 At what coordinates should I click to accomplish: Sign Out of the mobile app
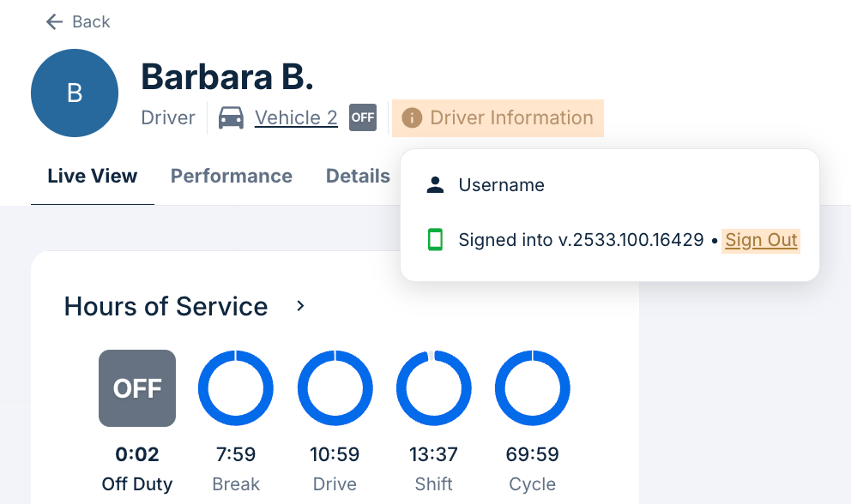point(760,240)
